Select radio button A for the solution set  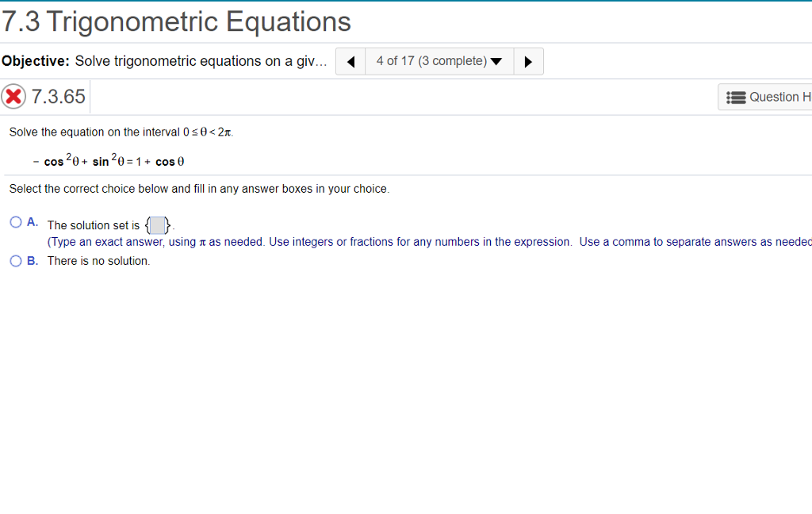click(15, 221)
